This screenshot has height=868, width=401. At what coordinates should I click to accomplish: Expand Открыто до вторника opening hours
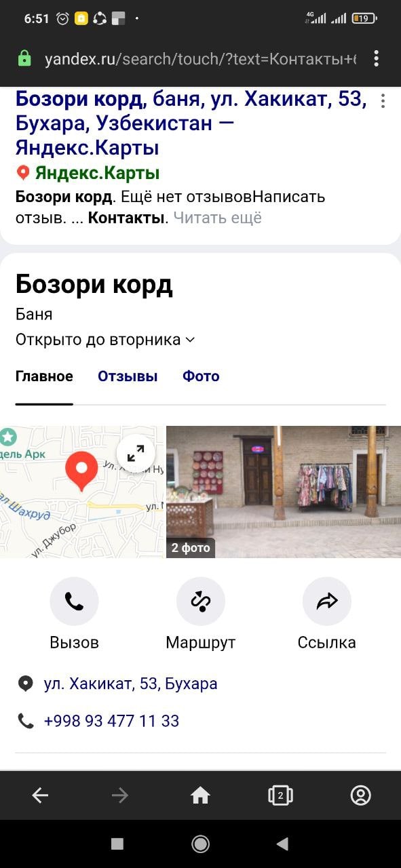point(105,340)
